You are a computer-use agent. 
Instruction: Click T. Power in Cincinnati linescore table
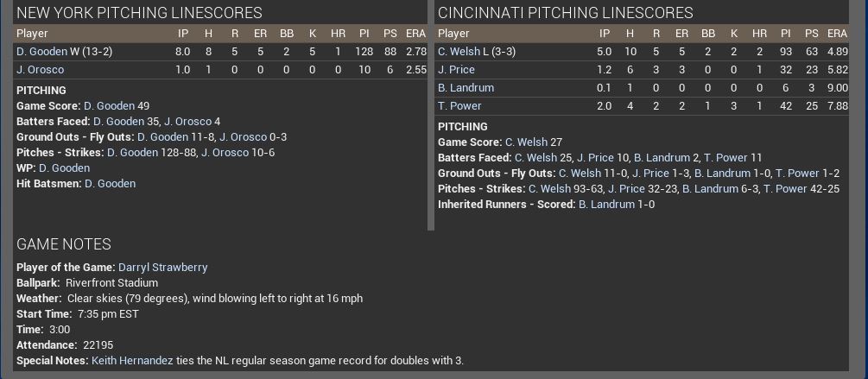point(459,106)
